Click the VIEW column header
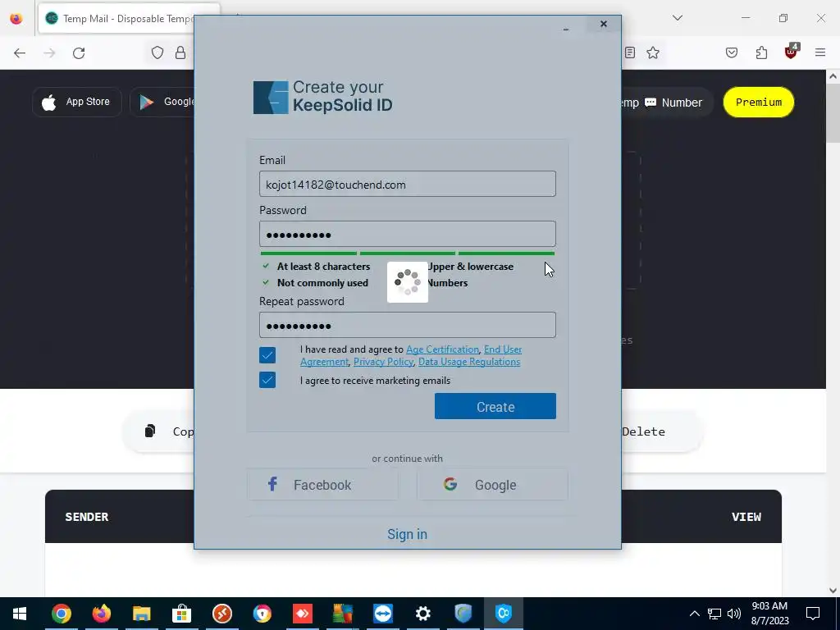840x630 pixels. click(746, 517)
